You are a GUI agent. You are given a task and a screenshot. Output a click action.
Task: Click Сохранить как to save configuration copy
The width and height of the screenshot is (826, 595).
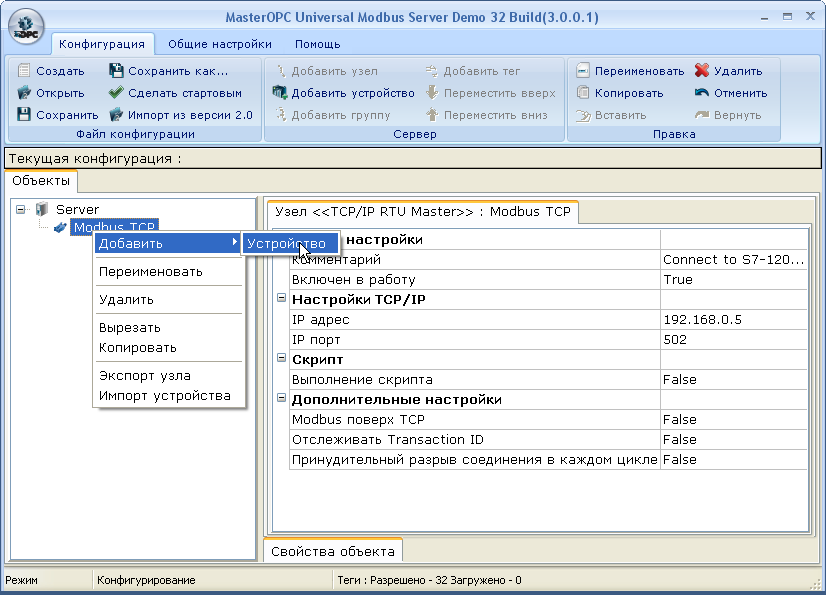172,71
